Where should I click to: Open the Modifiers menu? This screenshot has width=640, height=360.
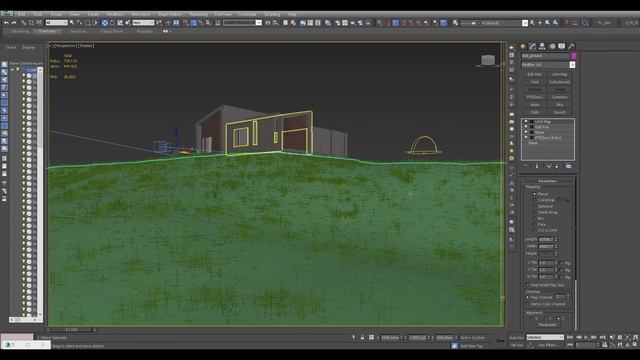pyautogui.click(x=115, y=14)
